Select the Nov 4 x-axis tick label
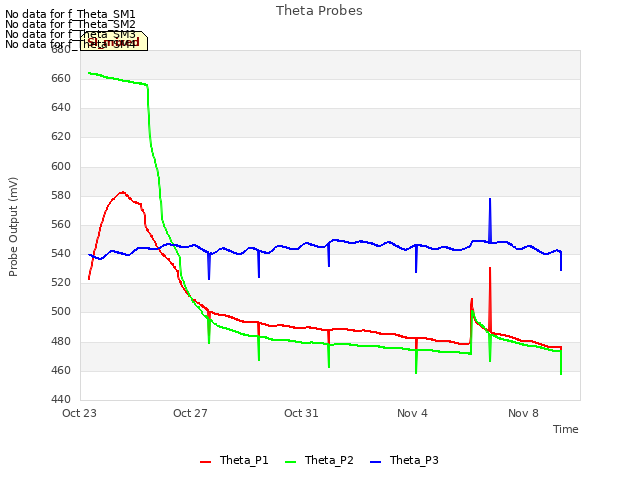640x480 pixels. click(x=412, y=413)
